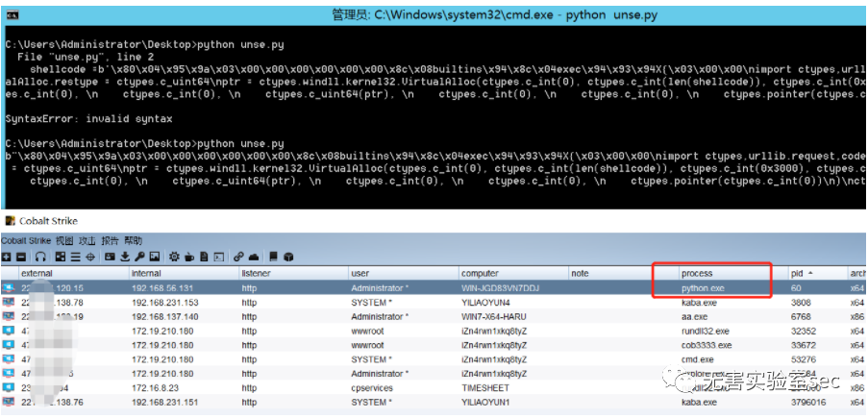
Task: View keystrokes via the key icon
Action: click(x=139, y=257)
